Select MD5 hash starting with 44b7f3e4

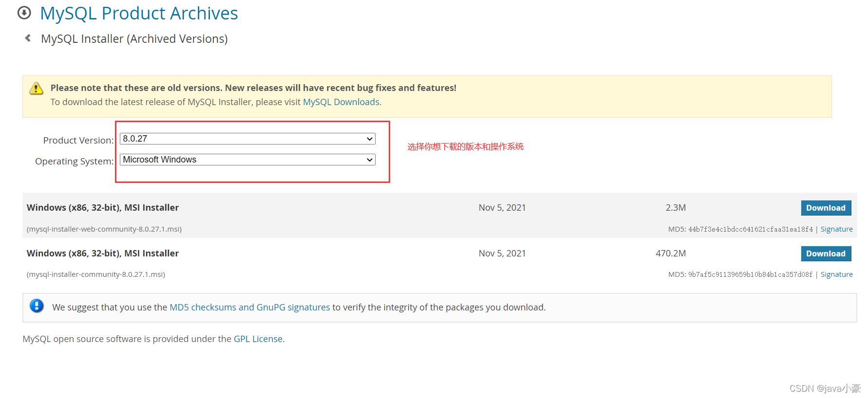point(750,229)
